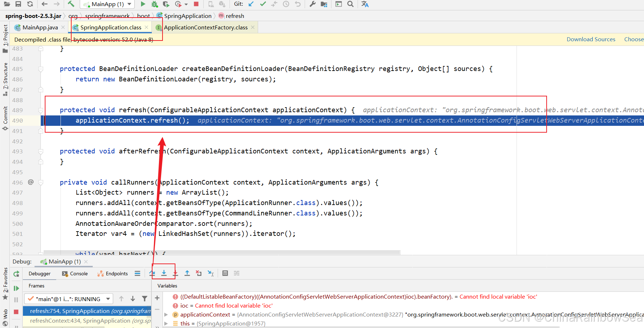Toggle the frames filter funnel icon

pos(145,299)
